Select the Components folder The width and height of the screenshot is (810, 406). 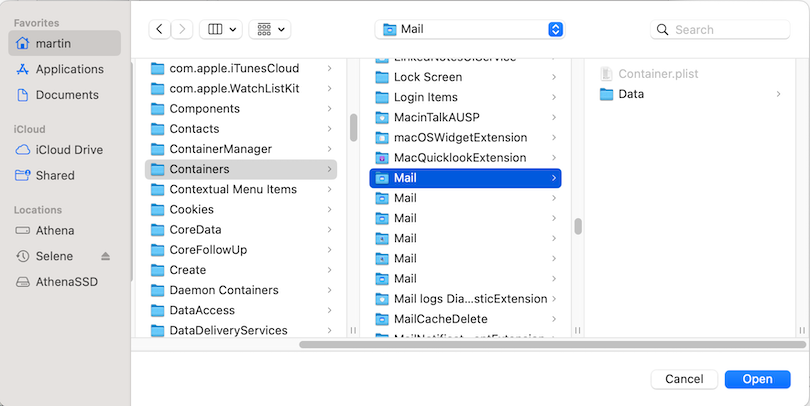tap(241, 108)
